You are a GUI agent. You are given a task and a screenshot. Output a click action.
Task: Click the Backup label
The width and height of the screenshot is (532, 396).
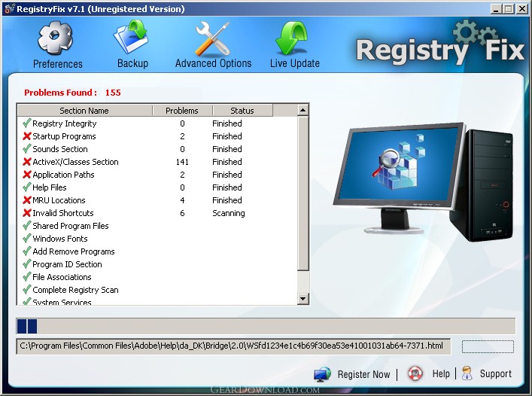coord(132,63)
